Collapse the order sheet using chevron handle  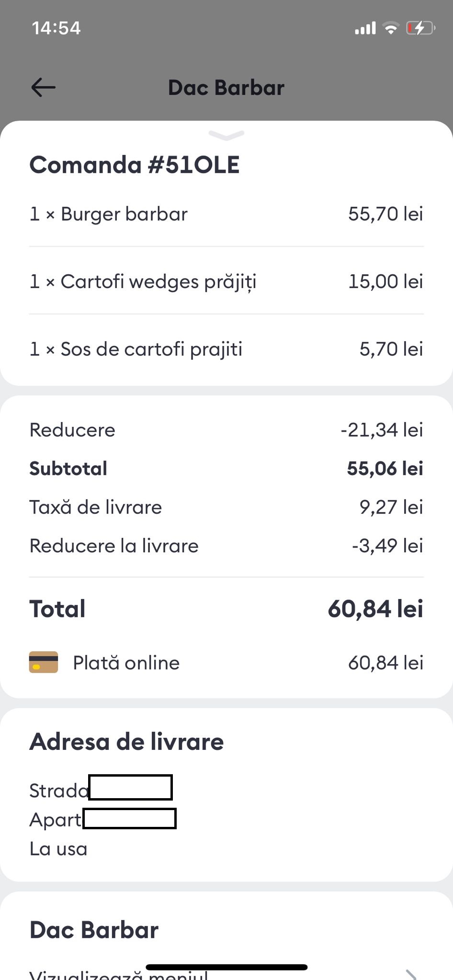[x=226, y=135]
